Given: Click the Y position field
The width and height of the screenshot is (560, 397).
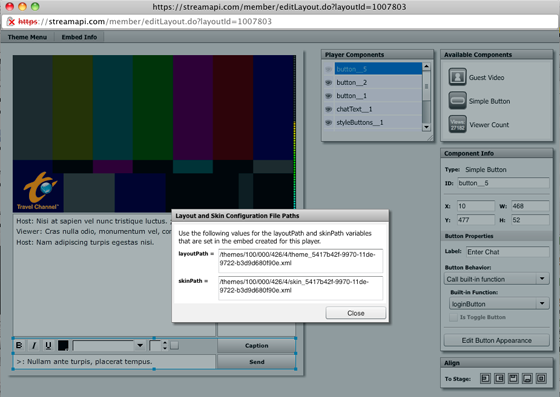Looking at the screenshot, I should (476, 220).
